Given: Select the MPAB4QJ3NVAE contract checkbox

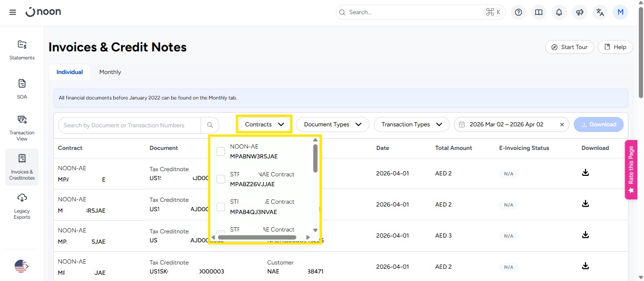Looking at the screenshot, I should pyautogui.click(x=220, y=207).
